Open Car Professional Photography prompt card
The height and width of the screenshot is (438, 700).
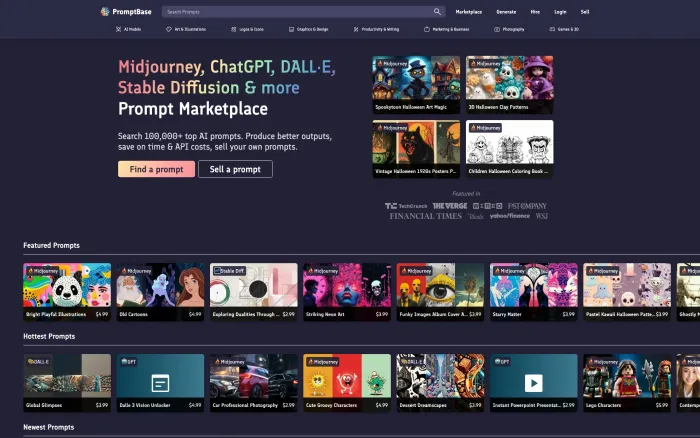click(254, 383)
